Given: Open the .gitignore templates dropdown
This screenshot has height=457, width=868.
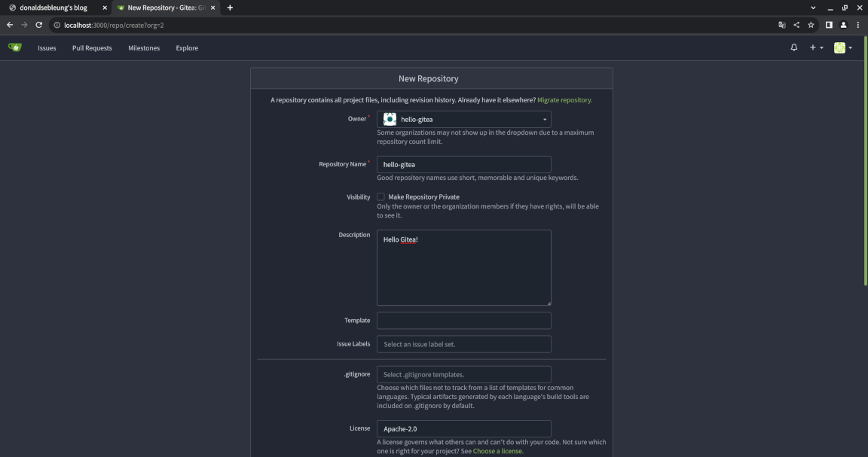Looking at the screenshot, I should 463,374.
